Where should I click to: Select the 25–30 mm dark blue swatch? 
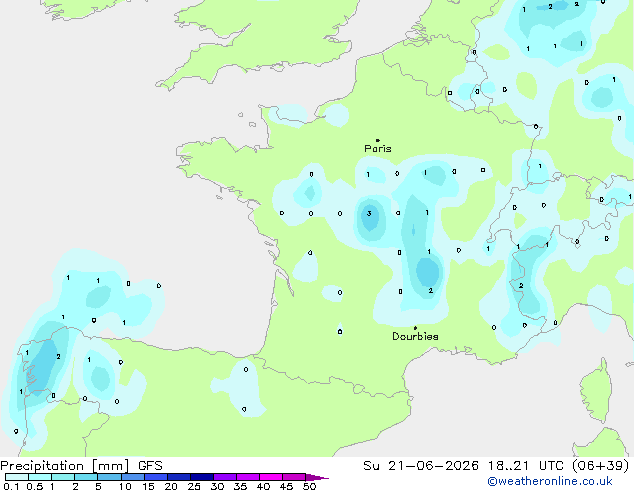click(x=201, y=477)
